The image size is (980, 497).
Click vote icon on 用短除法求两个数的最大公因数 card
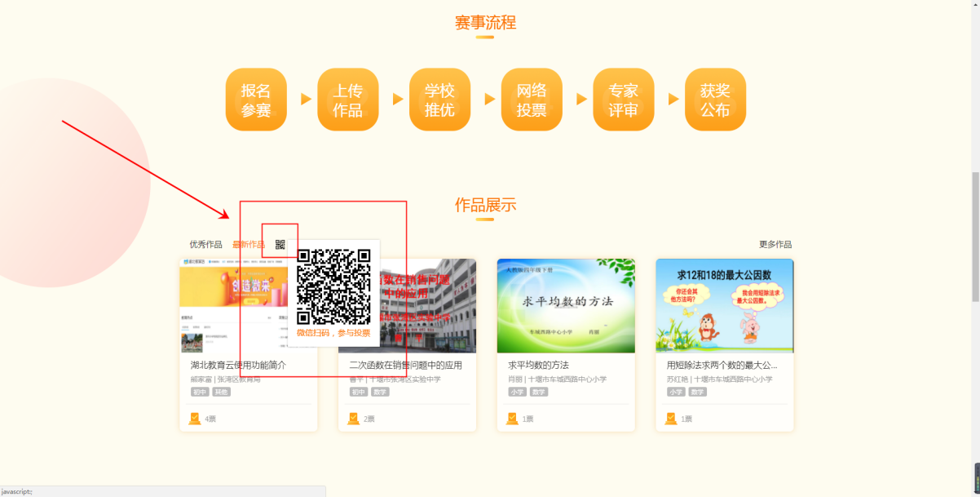coord(671,419)
